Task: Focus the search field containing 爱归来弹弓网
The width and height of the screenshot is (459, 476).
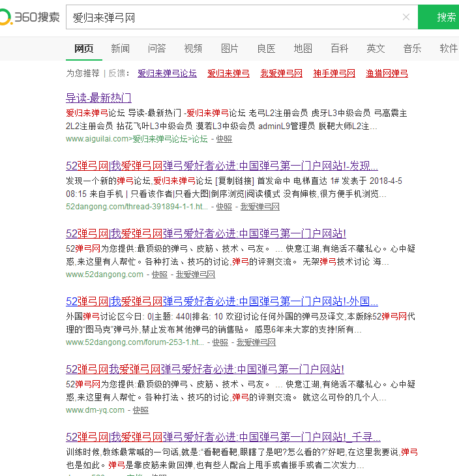Action: [242, 17]
